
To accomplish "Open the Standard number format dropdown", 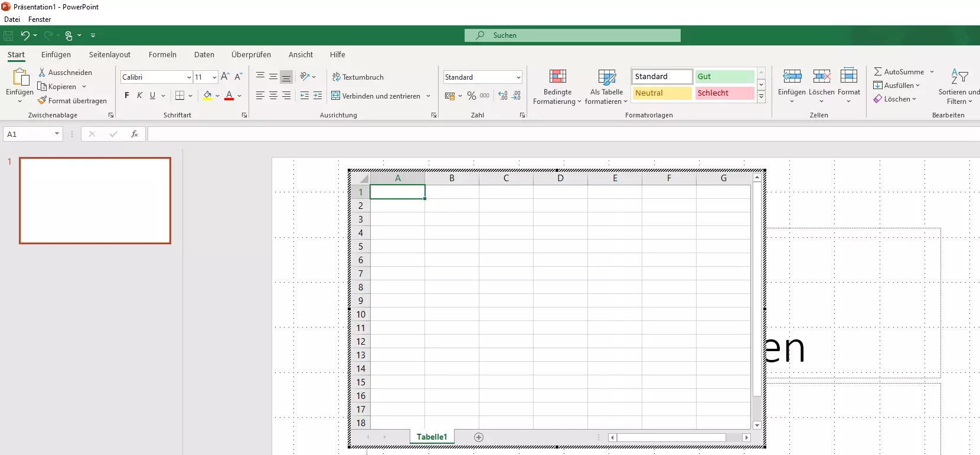I will point(518,77).
